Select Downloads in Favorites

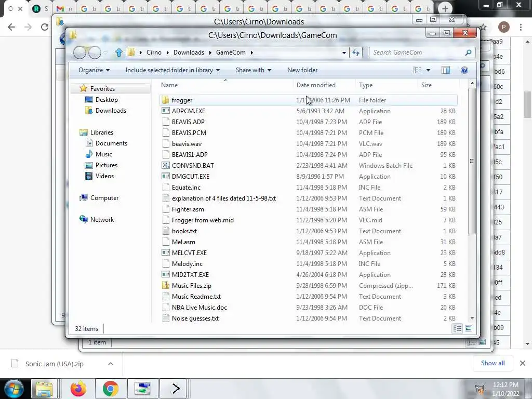(111, 111)
